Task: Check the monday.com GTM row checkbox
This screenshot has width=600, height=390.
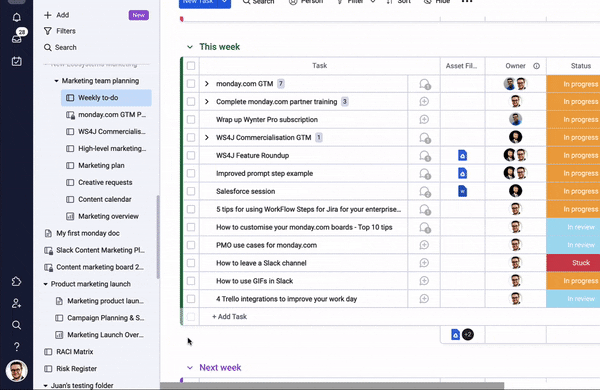Action: [191, 84]
